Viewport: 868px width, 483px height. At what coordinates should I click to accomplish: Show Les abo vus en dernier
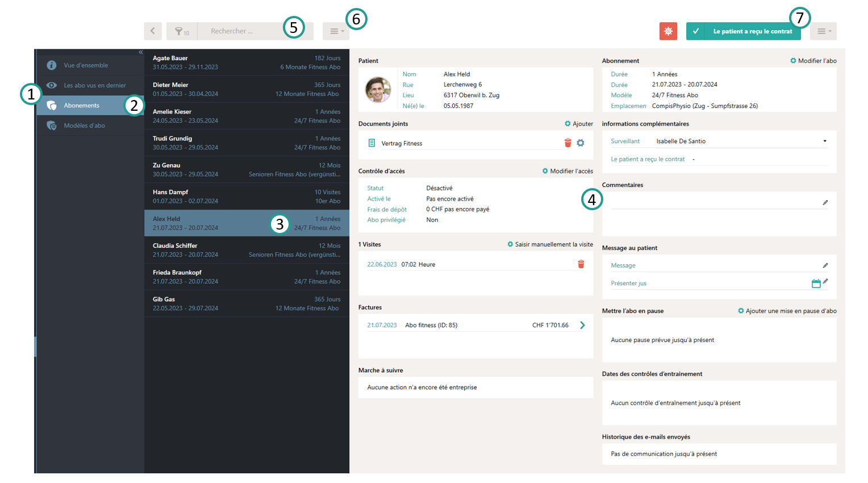click(x=94, y=85)
